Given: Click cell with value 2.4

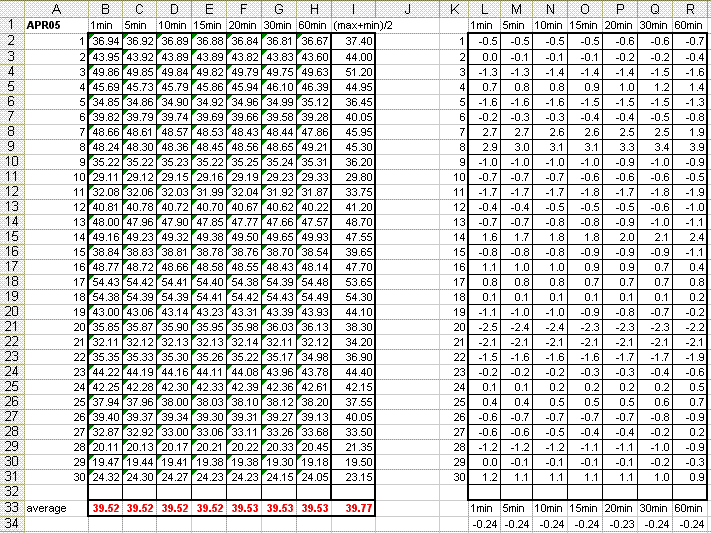Looking at the screenshot, I should (x=691, y=237).
